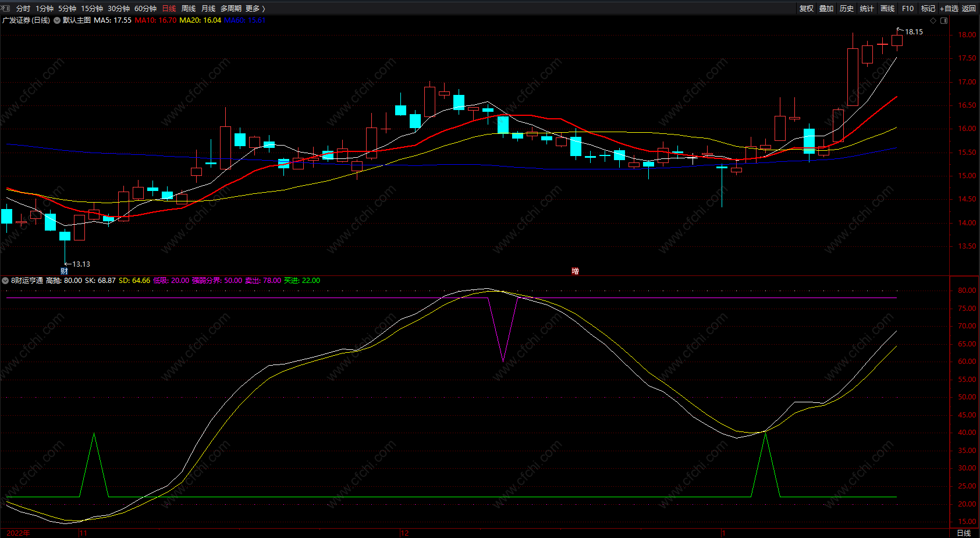The height and width of the screenshot is (538, 980).
Task: Expand the 8财运亨通 indicator dropdown arrow
Action: [5, 281]
